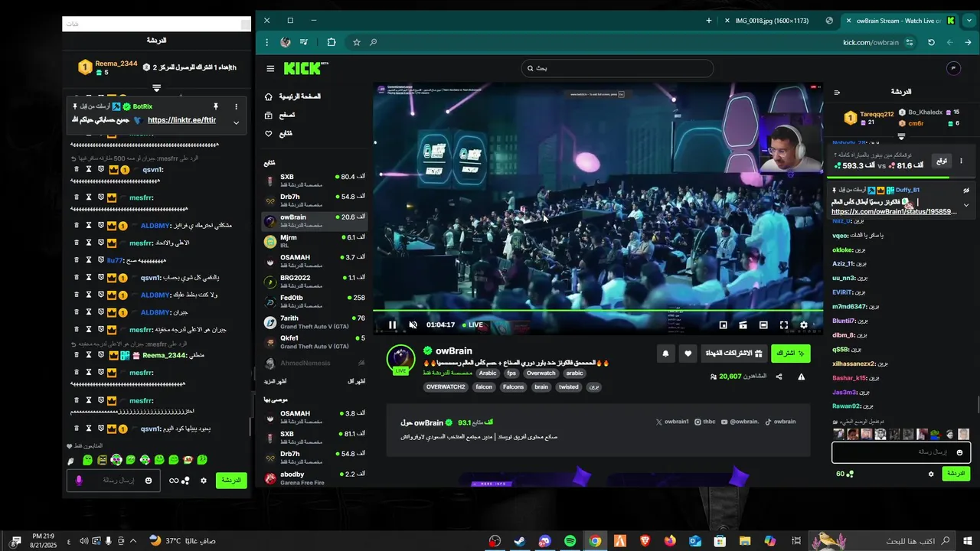Image resolution: width=980 pixels, height=551 pixels.
Task: Click the OVERWATCH2 tag
Action: 446,387
